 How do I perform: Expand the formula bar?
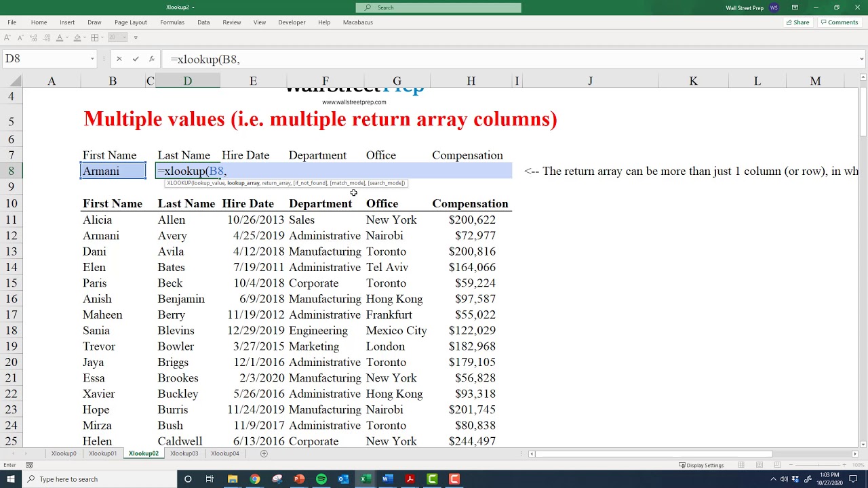tap(861, 59)
